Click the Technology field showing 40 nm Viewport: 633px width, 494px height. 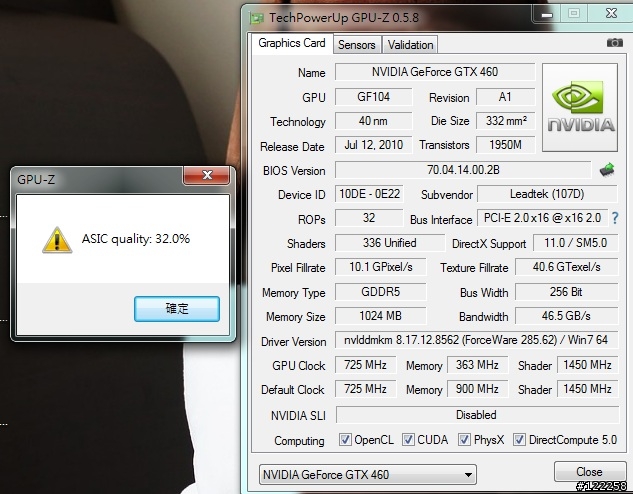pos(373,121)
